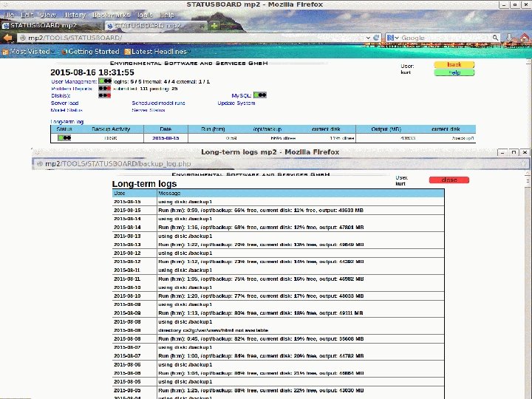Click the yellow back button

pos(454,64)
